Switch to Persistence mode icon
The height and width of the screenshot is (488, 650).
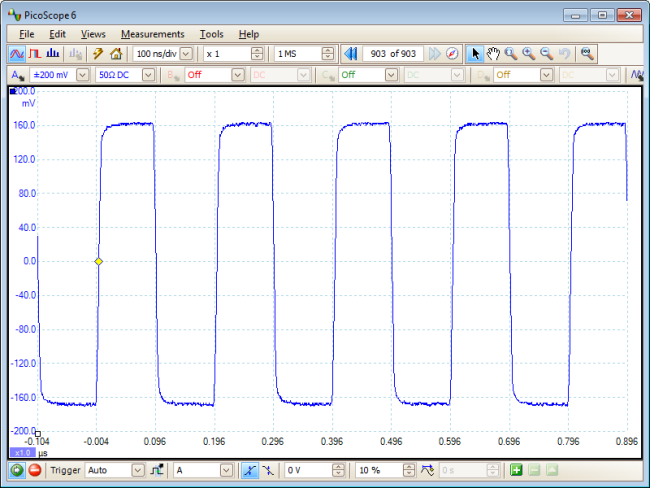(34, 53)
